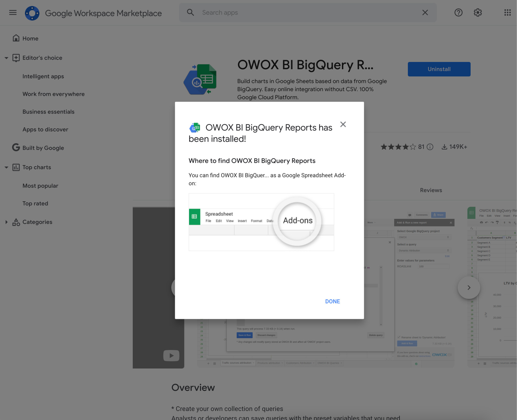The width and height of the screenshot is (517, 420).
Task: Switch to the Reviews tab
Action: point(431,190)
